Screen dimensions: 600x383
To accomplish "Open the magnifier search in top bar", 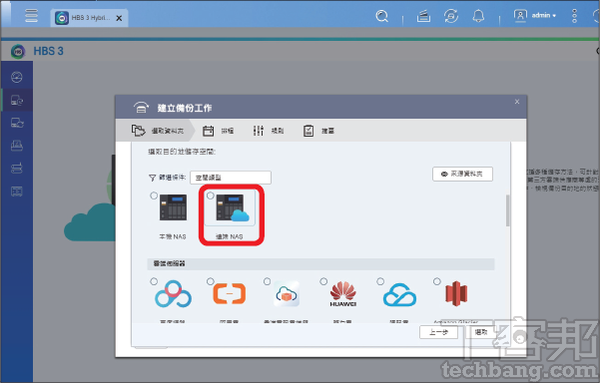I will [x=382, y=16].
